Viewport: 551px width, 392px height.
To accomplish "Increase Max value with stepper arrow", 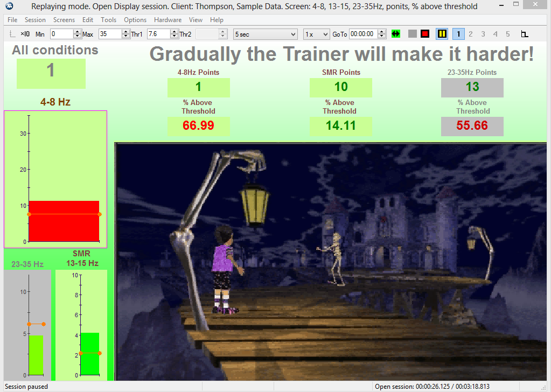I will click(x=126, y=32).
